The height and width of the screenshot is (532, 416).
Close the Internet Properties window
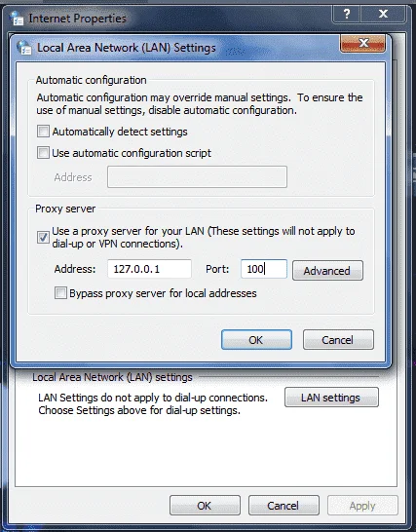point(383,14)
